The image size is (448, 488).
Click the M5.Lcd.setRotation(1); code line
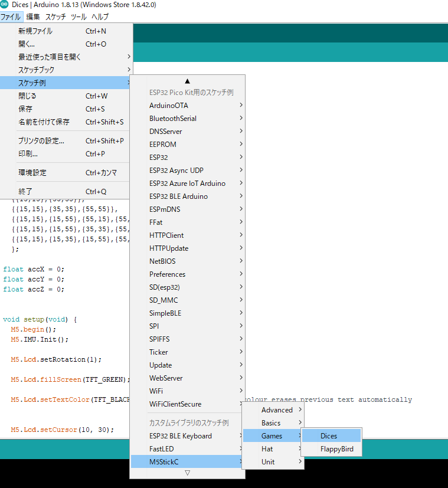click(56, 359)
